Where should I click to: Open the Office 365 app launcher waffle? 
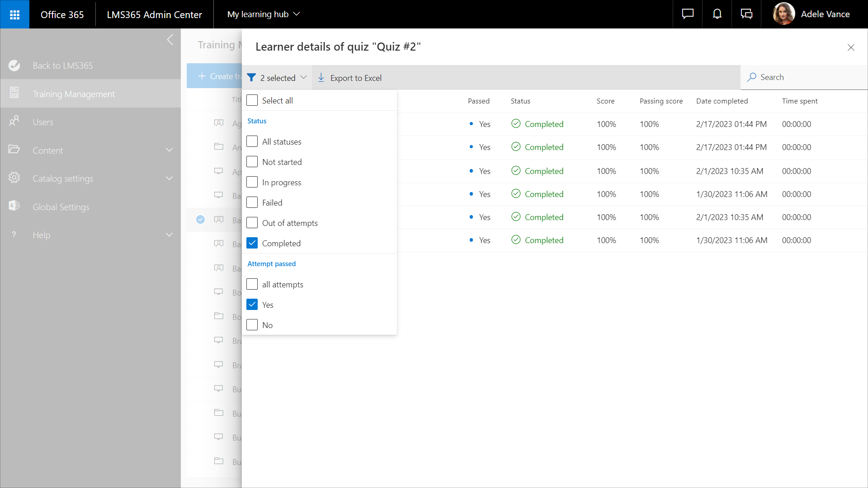(x=14, y=14)
